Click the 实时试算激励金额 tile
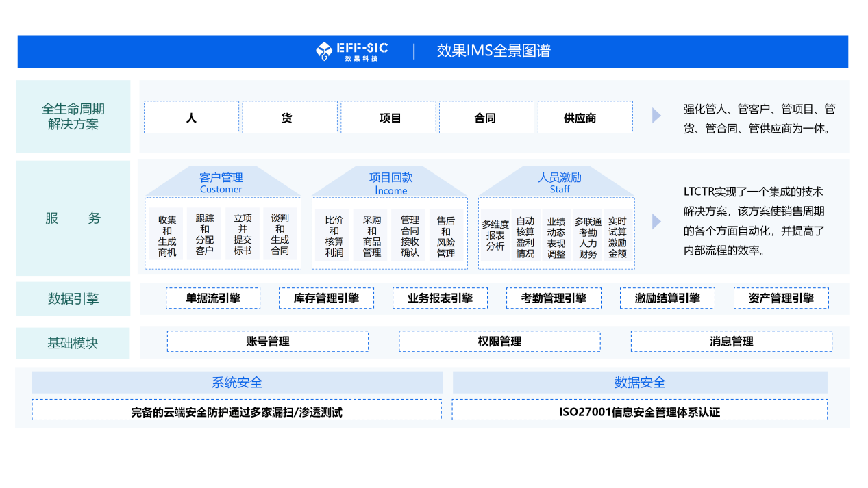 click(x=617, y=237)
